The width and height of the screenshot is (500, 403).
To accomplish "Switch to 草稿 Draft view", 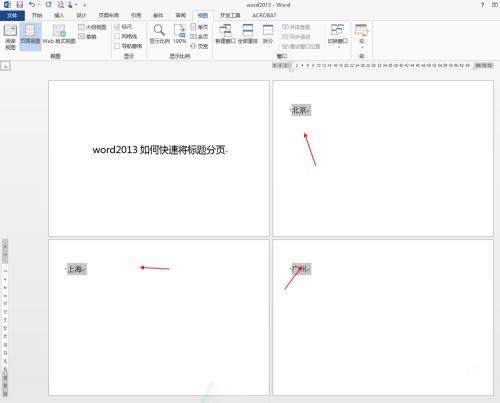I will [88, 36].
